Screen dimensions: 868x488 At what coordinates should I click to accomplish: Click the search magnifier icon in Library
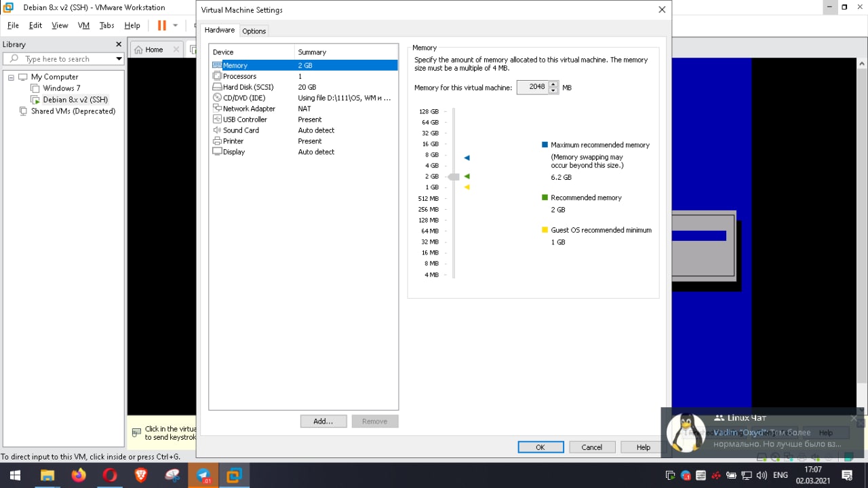coord(14,59)
